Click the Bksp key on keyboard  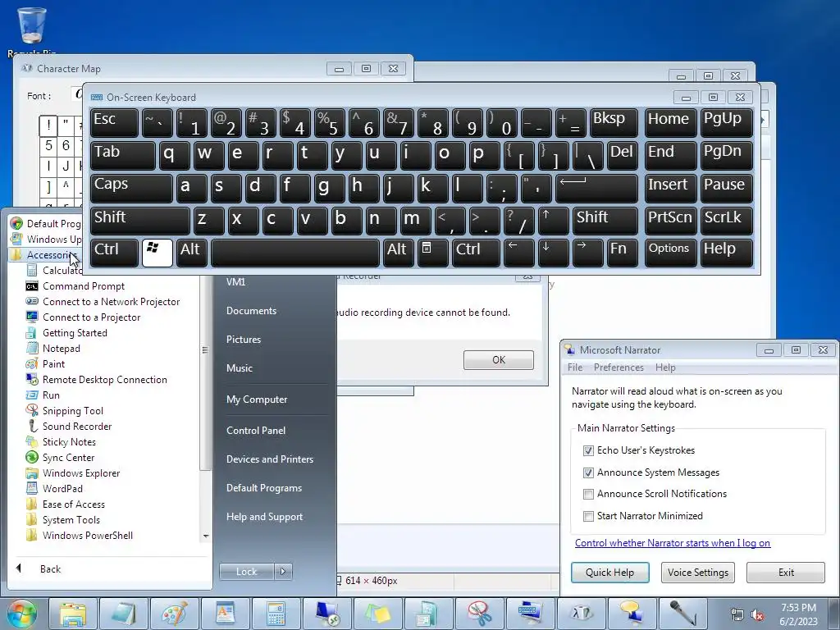pos(614,123)
